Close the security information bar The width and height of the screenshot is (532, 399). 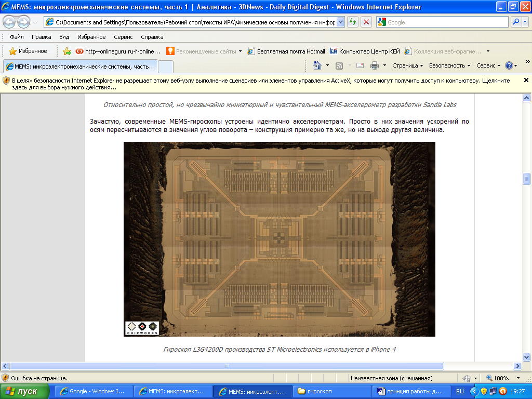click(x=526, y=80)
